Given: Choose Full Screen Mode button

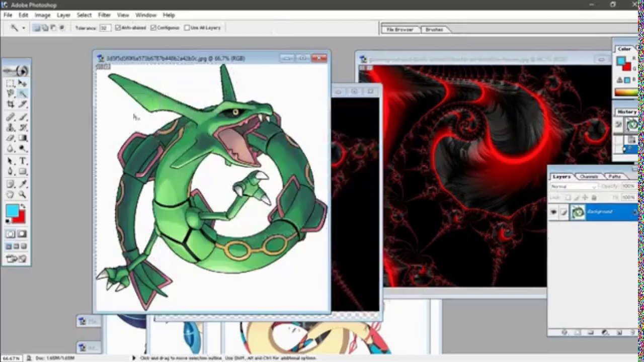Looking at the screenshot, I should (24, 246).
